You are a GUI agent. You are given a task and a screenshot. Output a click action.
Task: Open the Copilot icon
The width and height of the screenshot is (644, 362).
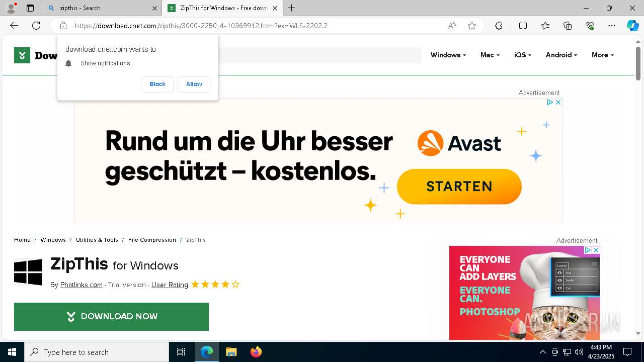(x=632, y=26)
